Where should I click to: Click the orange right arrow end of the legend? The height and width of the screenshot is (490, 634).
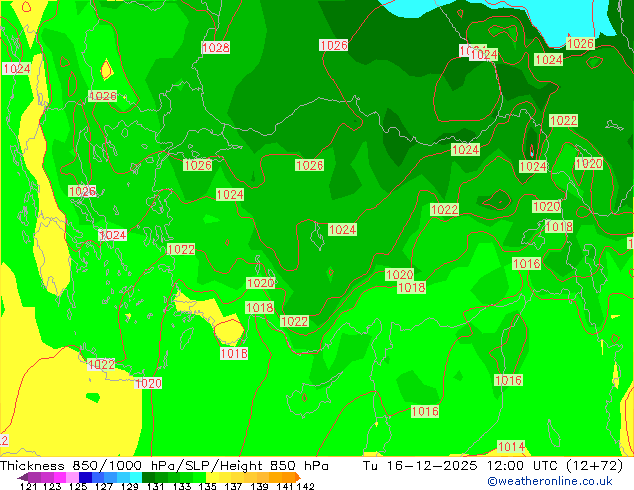298,477
